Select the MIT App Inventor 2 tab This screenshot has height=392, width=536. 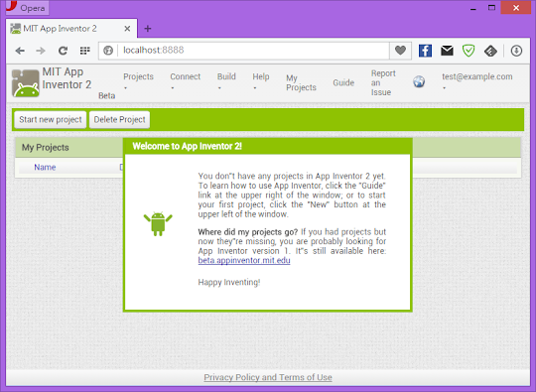pyautogui.click(x=71, y=29)
